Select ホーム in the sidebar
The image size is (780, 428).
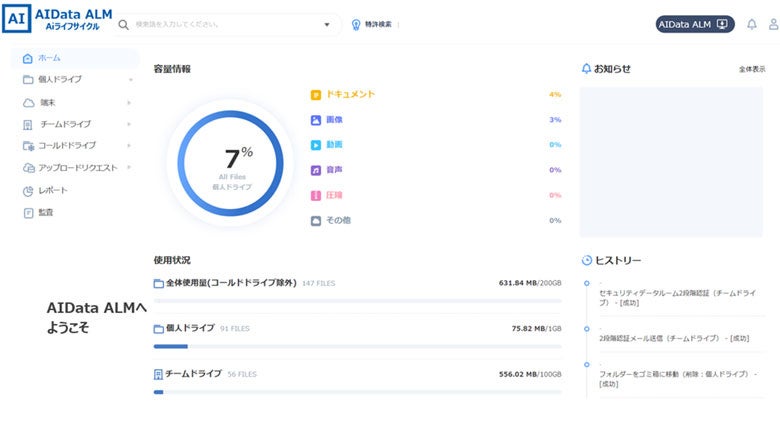50,58
